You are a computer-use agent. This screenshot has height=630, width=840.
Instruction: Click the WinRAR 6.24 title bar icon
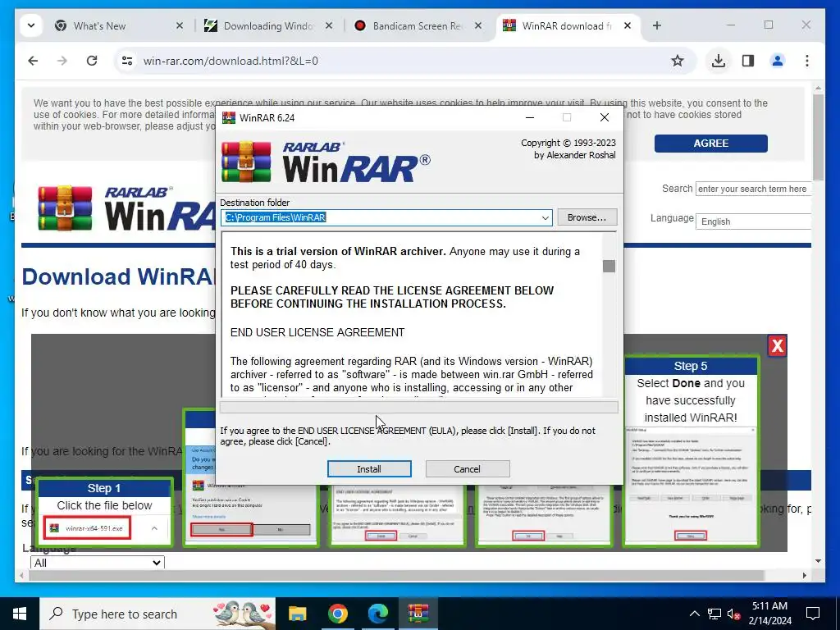coord(229,118)
